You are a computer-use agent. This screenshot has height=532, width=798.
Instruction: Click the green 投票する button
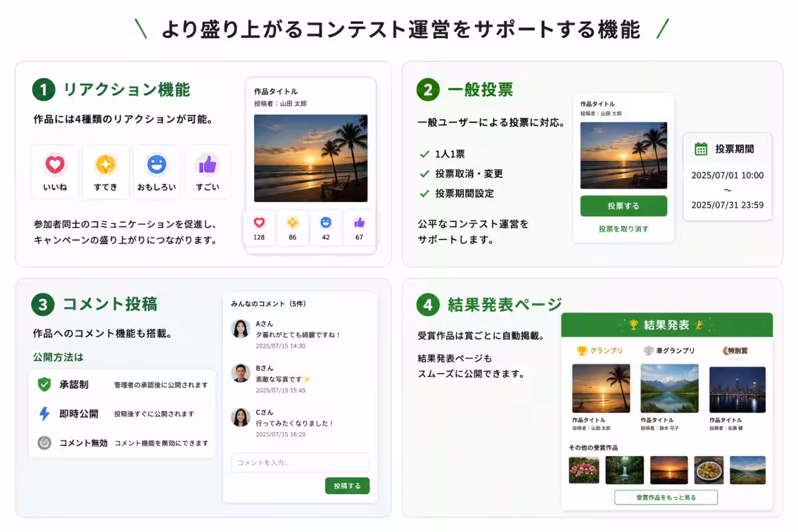[x=623, y=206]
